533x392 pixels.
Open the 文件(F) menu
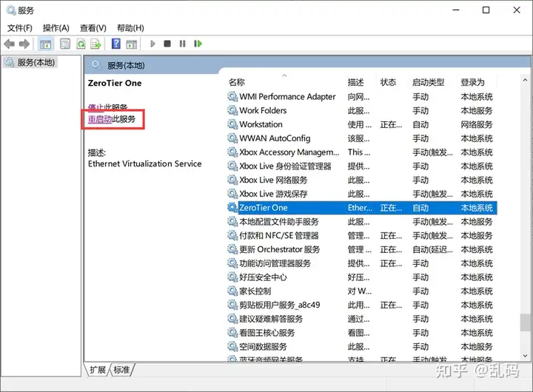[x=20, y=28]
